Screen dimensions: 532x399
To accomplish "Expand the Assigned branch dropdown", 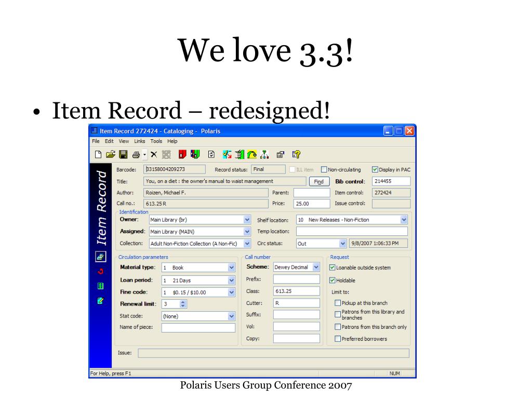I will click(x=247, y=232).
